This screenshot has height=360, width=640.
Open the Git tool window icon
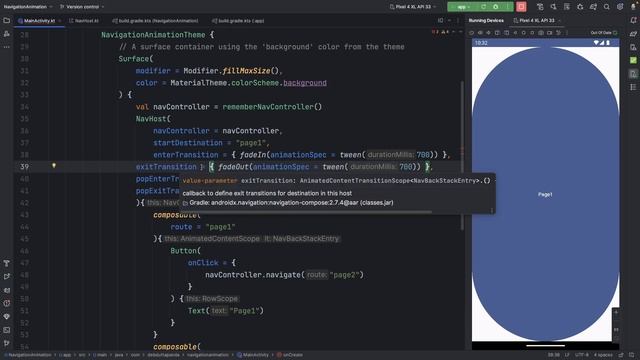point(7,343)
